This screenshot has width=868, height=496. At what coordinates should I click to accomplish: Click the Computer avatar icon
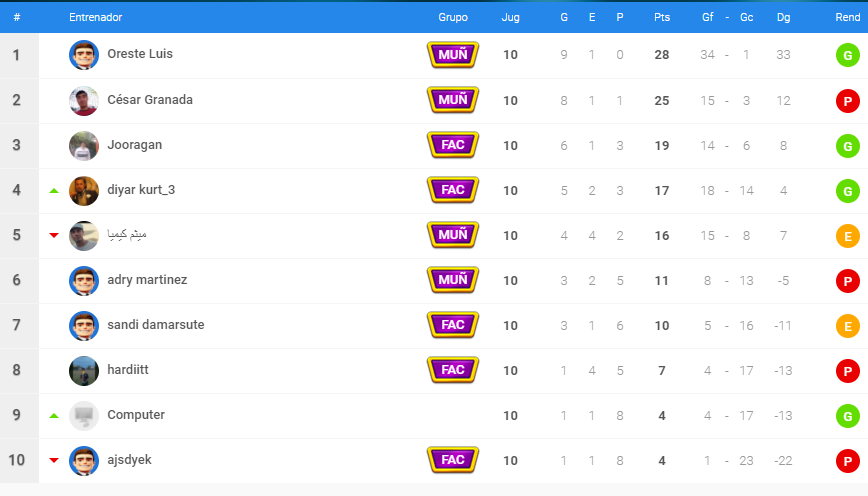point(84,416)
